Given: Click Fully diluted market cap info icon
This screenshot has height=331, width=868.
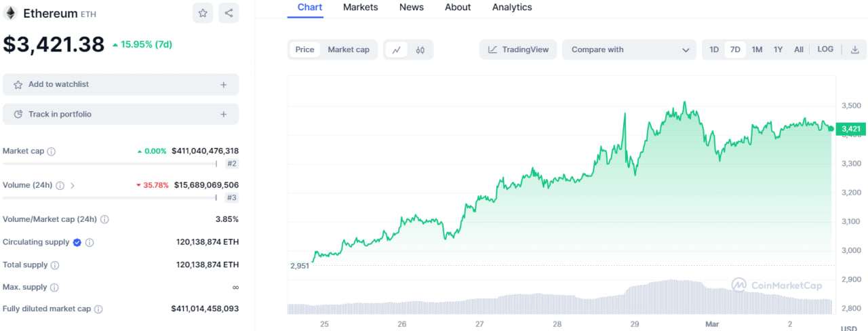Looking at the screenshot, I should tap(98, 309).
